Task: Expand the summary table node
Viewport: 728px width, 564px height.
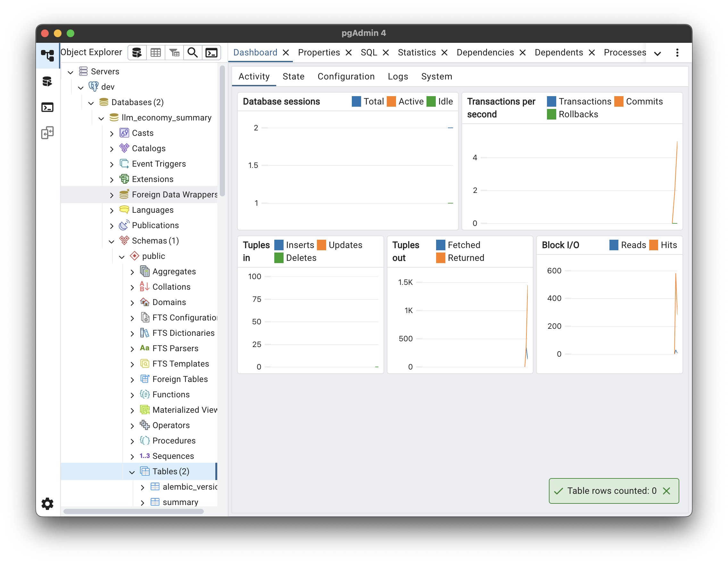Action: point(142,502)
